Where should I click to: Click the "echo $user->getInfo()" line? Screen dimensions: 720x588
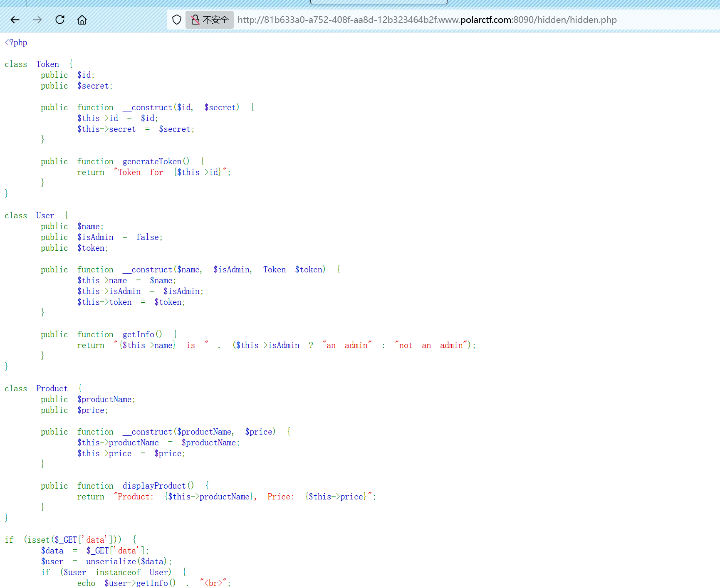pyautogui.click(x=154, y=583)
